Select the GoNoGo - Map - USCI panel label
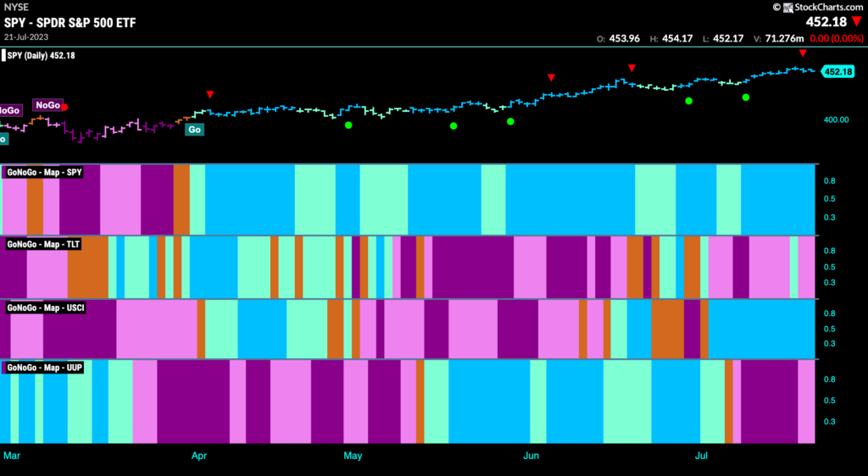 pyautogui.click(x=46, y=307)
